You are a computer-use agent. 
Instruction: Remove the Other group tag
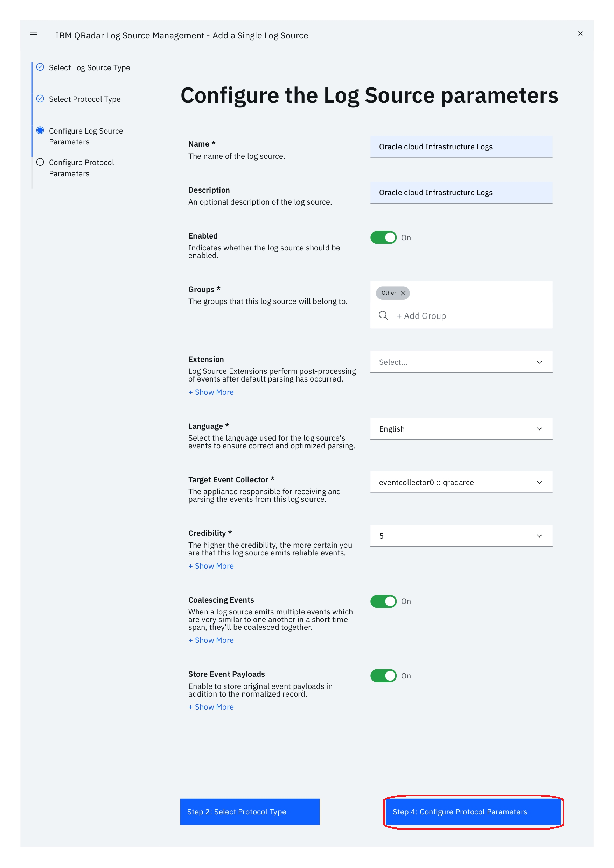[403, 293]
